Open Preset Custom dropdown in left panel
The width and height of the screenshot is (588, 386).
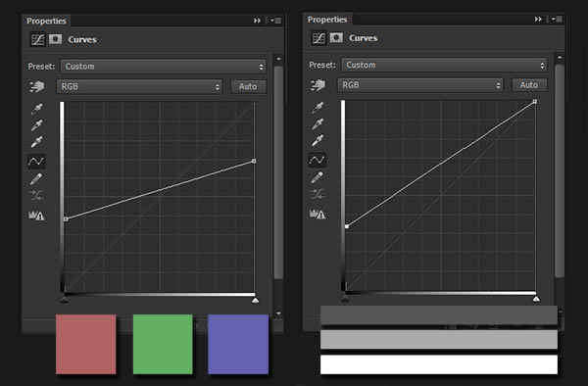tap(163, 67)
